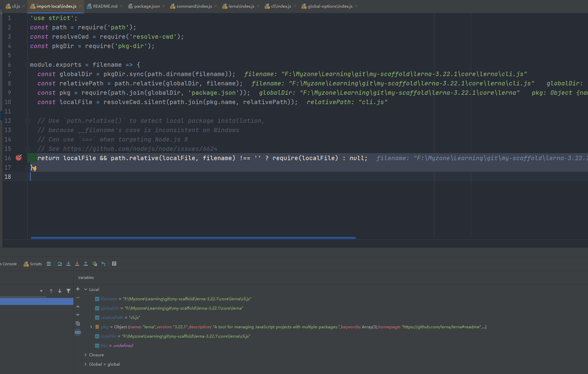Collapse the comment block fold at line 12
The image size is (588, 374).
coord(28,121)
